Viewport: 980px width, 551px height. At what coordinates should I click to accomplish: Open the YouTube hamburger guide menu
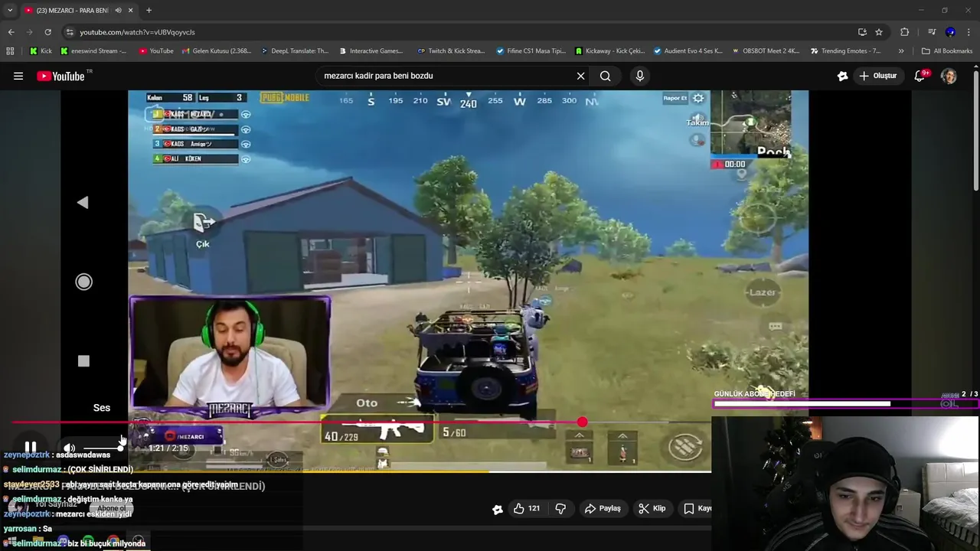[18, 76]
